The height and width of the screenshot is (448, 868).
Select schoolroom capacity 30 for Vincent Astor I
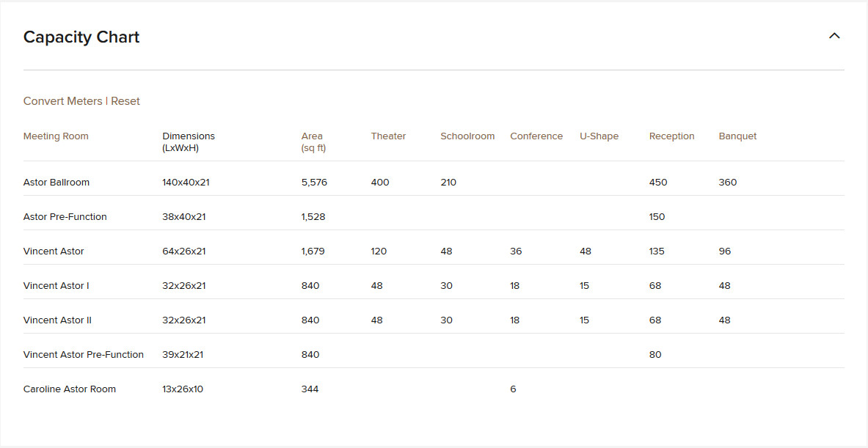[x=446, y=286]
